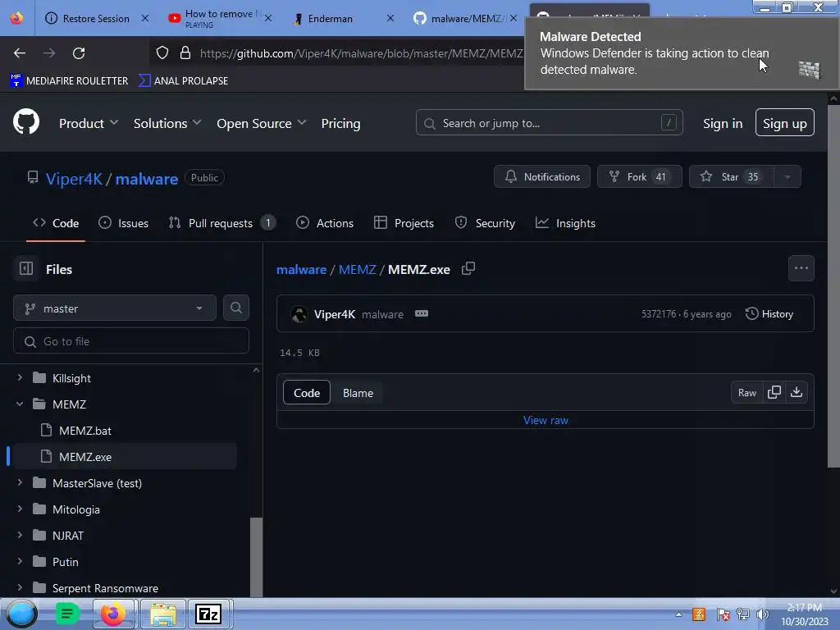Viewport: 840px width, 630px height.
Task: Select the Code view toggle
Action: [307, 393]
